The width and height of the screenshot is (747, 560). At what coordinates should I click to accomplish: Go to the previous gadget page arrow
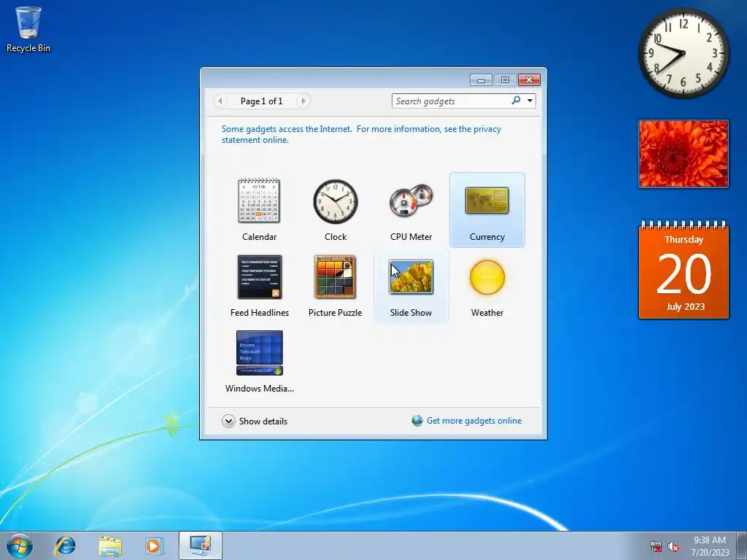tap(220, 101)
